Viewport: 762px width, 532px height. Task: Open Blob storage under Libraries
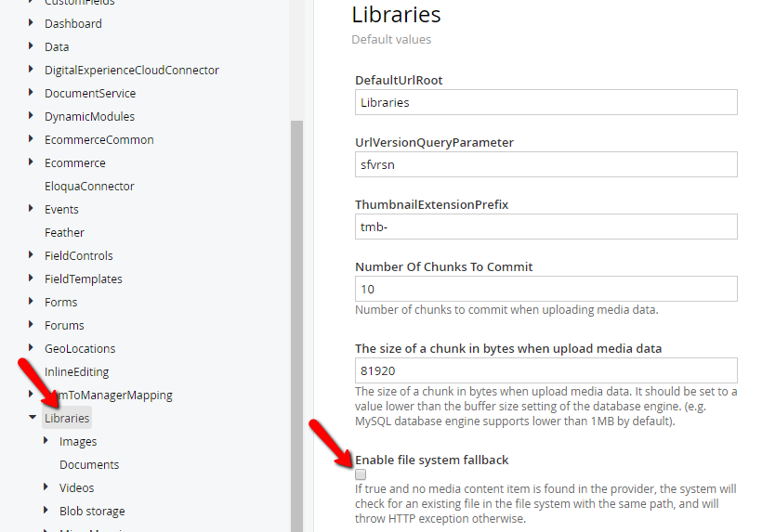[92, 512]
